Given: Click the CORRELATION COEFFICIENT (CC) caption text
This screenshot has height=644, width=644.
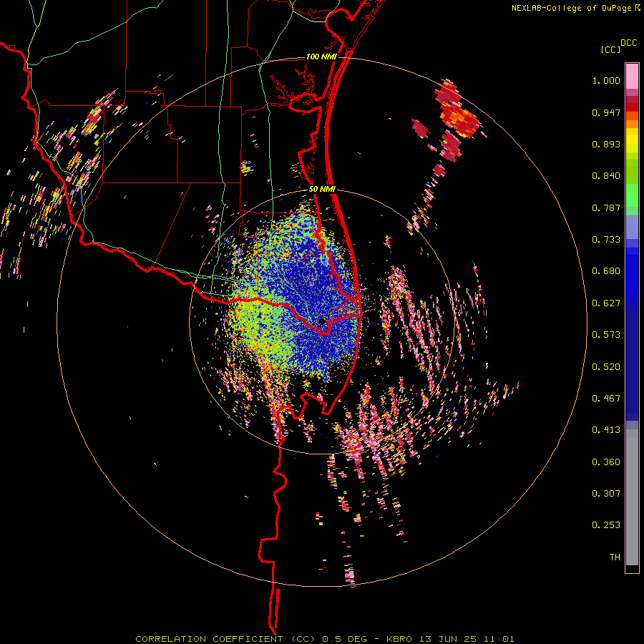Looking at the screenshot, I should point(225,639).
